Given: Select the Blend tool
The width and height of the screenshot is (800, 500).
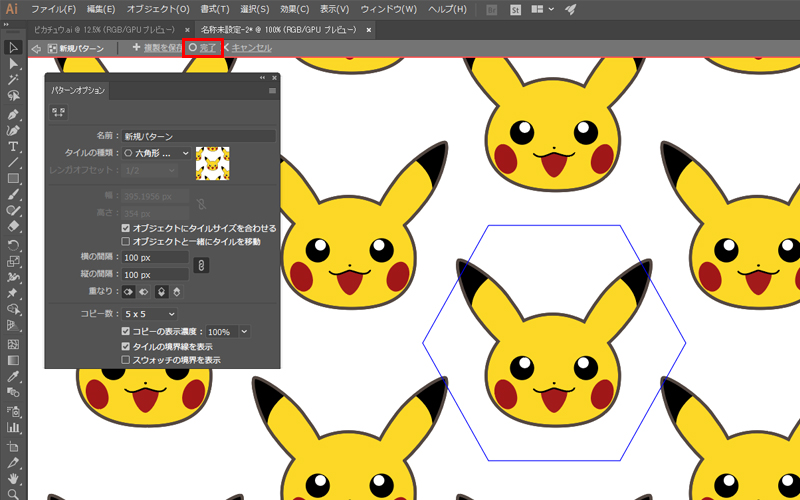Looking at the screenshot, I should tap(13, 392).
